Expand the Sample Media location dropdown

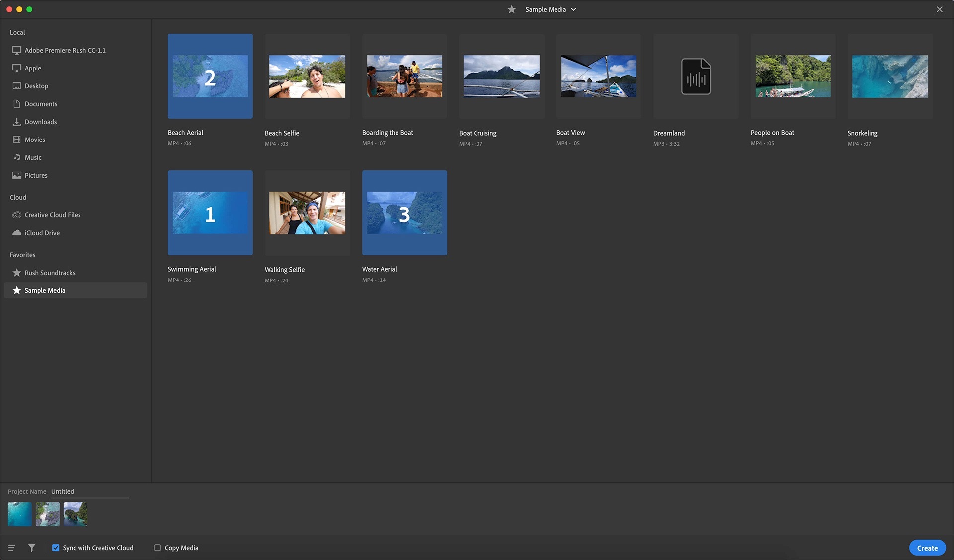(x=573, y=9)
